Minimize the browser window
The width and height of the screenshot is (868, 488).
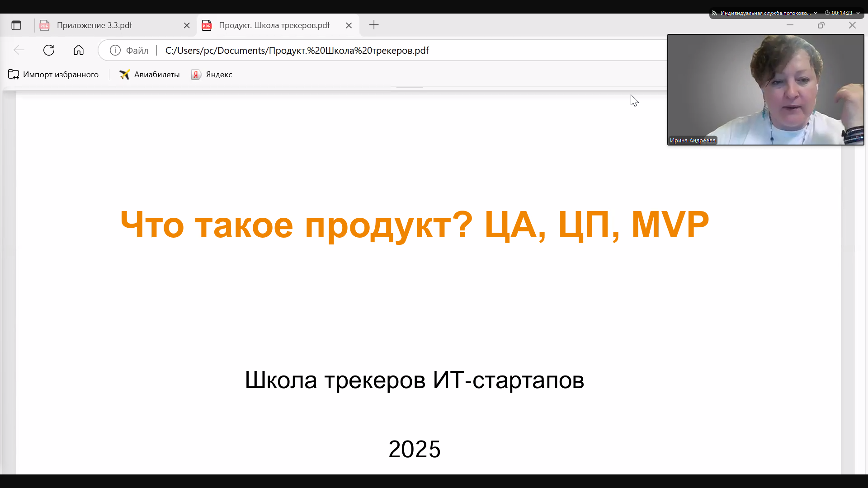[790, 25]
